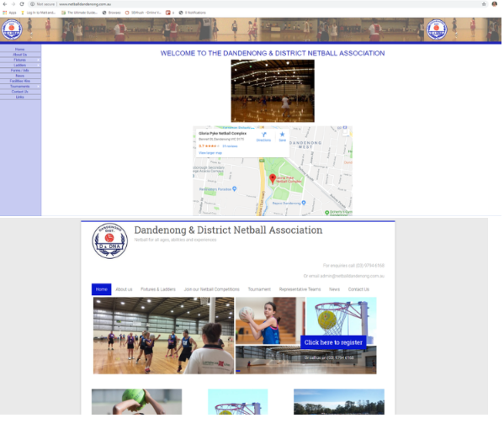Open About Us in left sidebar

pos(20,55)
